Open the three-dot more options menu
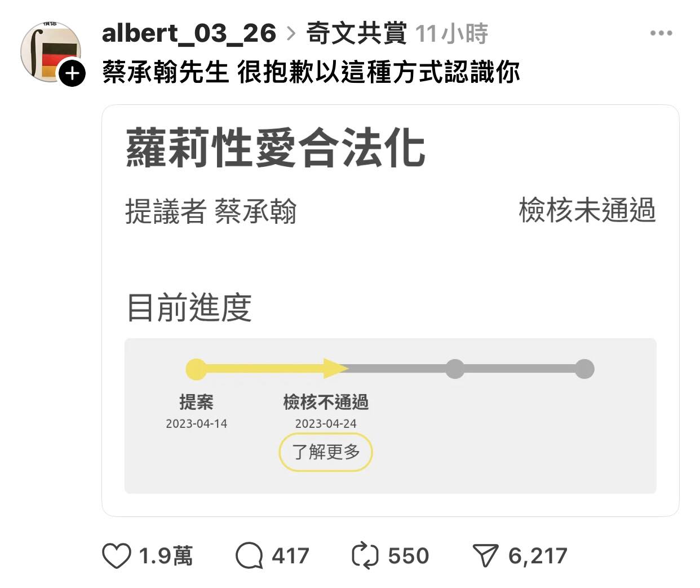Viewport: 700px width, 588px height. pos(661,33)
